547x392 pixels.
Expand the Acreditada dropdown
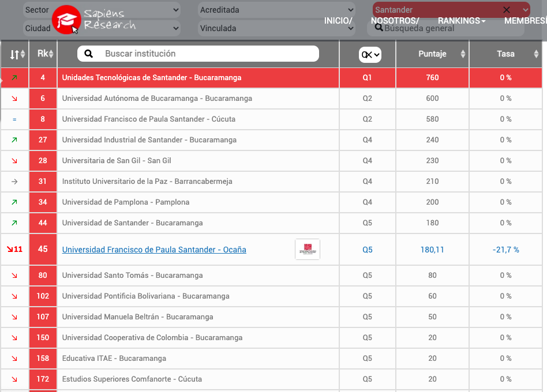point(276,10)
